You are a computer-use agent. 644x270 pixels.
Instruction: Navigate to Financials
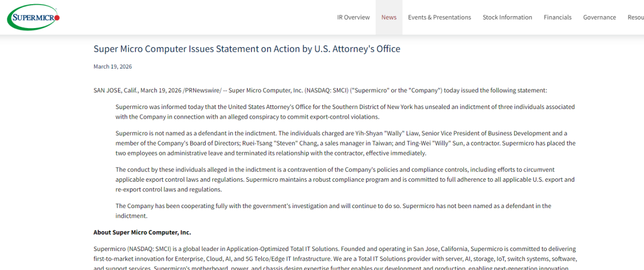pos(558,17)
